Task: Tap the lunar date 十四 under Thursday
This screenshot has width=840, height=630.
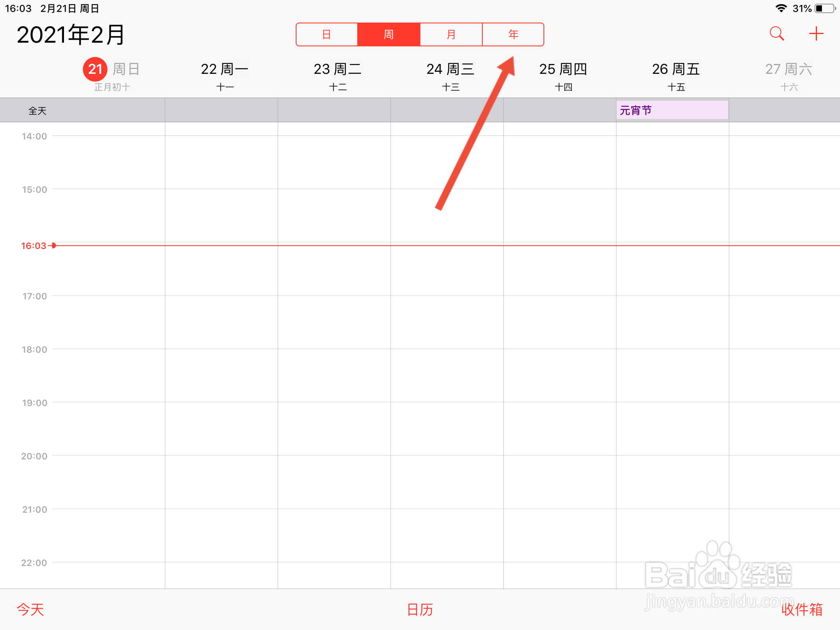Action: coord(563,87)
